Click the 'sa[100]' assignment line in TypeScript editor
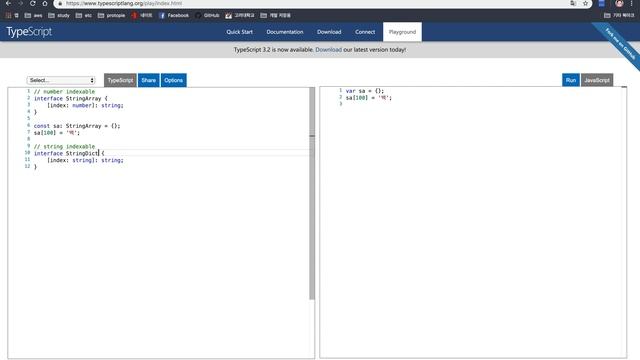 pos(57,133)
